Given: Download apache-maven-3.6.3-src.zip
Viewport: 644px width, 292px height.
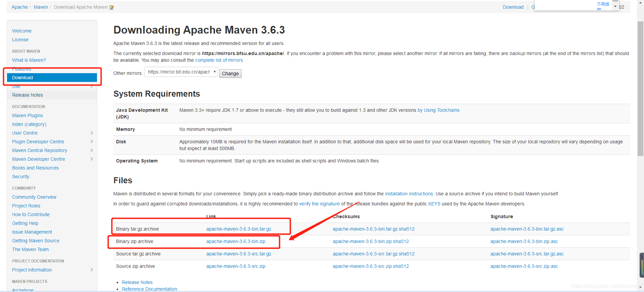Looking at the screenshot, I should pos(236,266).
